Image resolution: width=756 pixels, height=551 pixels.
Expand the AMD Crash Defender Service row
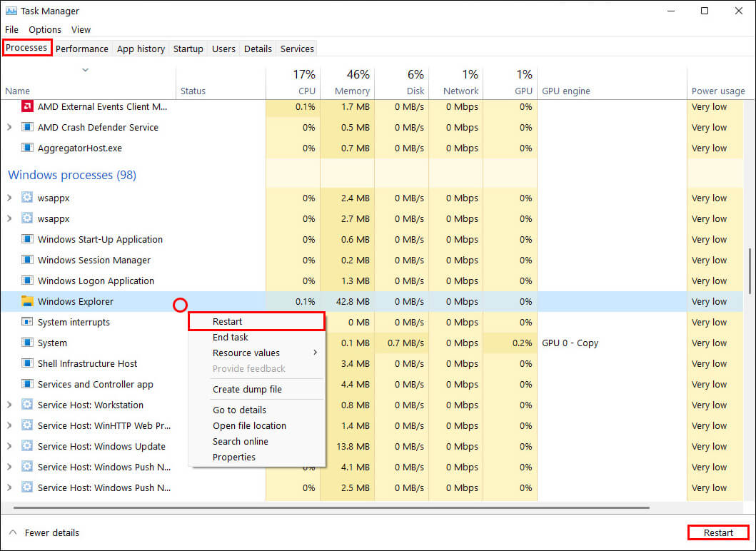tap(9, 127)
